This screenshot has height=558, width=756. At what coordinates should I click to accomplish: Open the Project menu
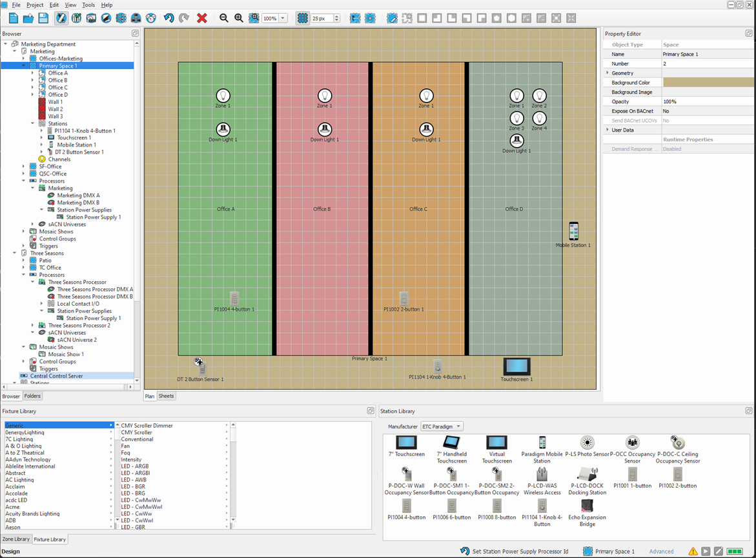35,5
